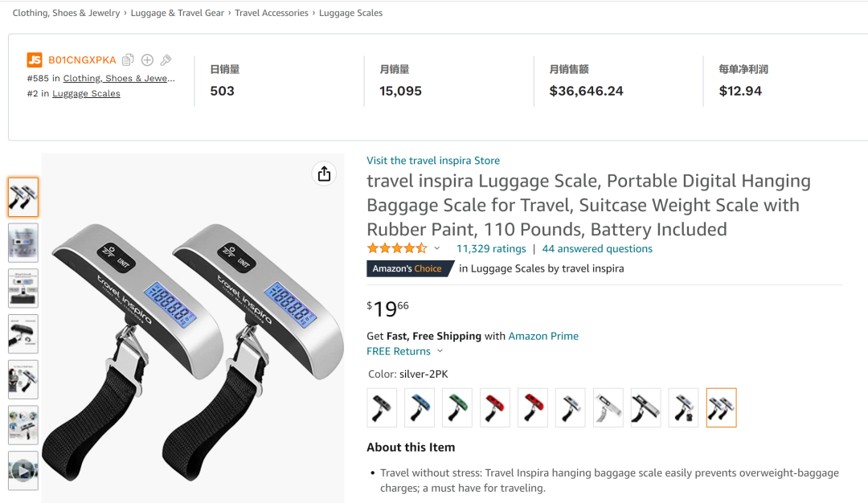Viewport: 868px width, 503px height.
Task: Open the rating breakdown dropdown arrow
Action: pos(437,248)
